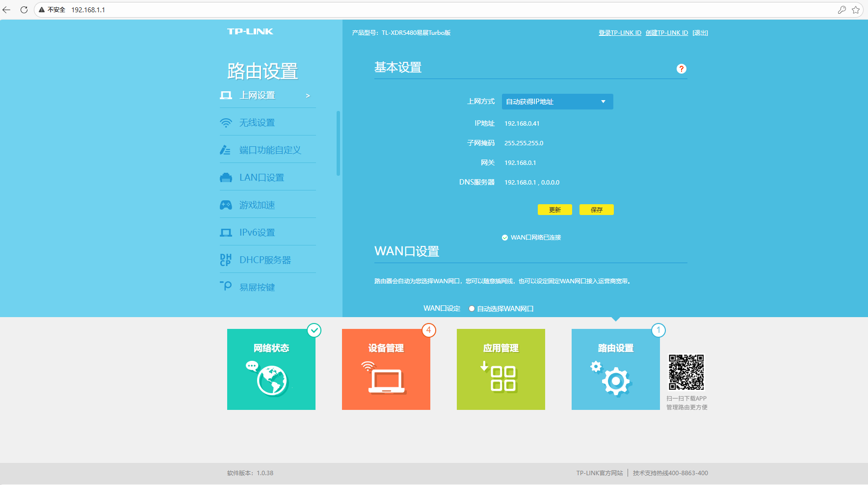Click the DHCP服务器 sidebar icon
This screenshot has width=868, height=485.
(x=226, y=260)
